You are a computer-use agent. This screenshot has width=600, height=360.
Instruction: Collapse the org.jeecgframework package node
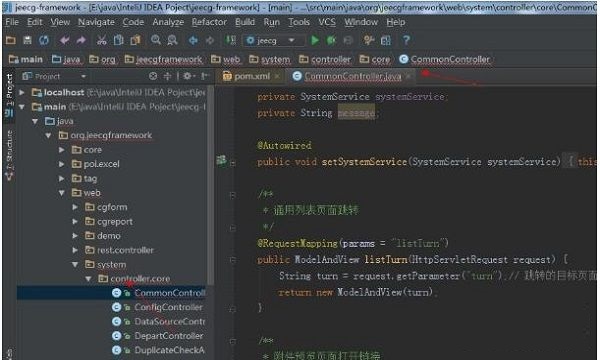[49, 135]
